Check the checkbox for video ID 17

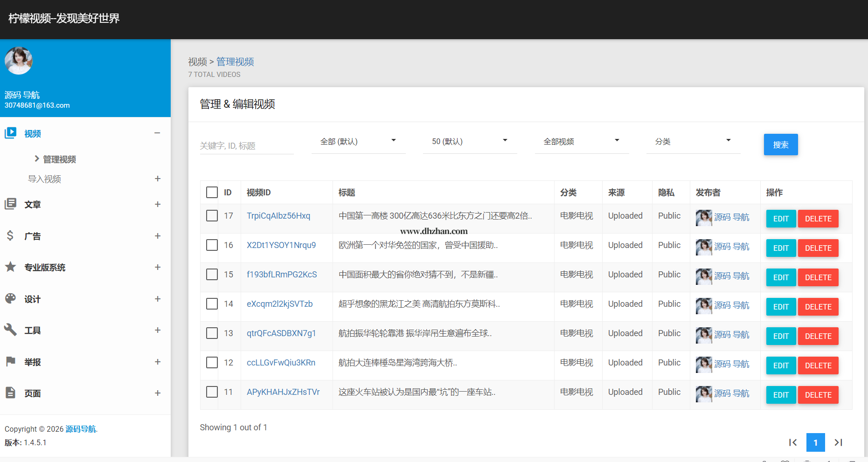pyautogui.click(x=212, y=216)
